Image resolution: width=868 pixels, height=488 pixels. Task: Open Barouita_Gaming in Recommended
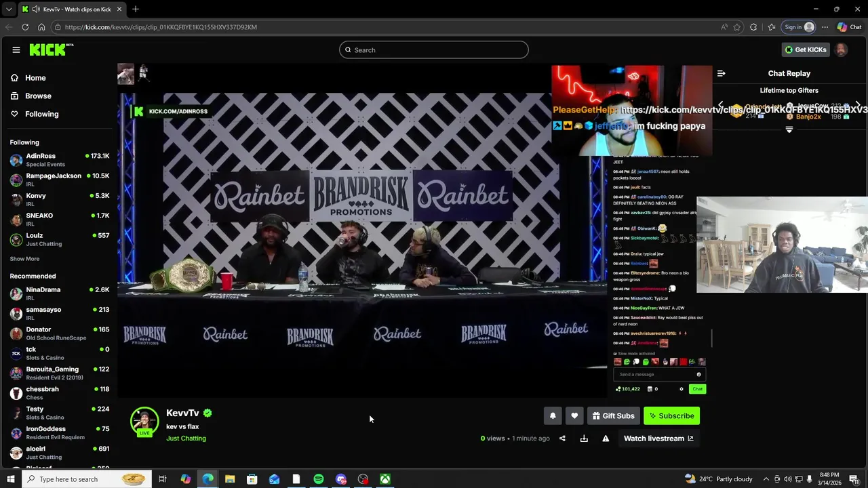tap(60, 373)
